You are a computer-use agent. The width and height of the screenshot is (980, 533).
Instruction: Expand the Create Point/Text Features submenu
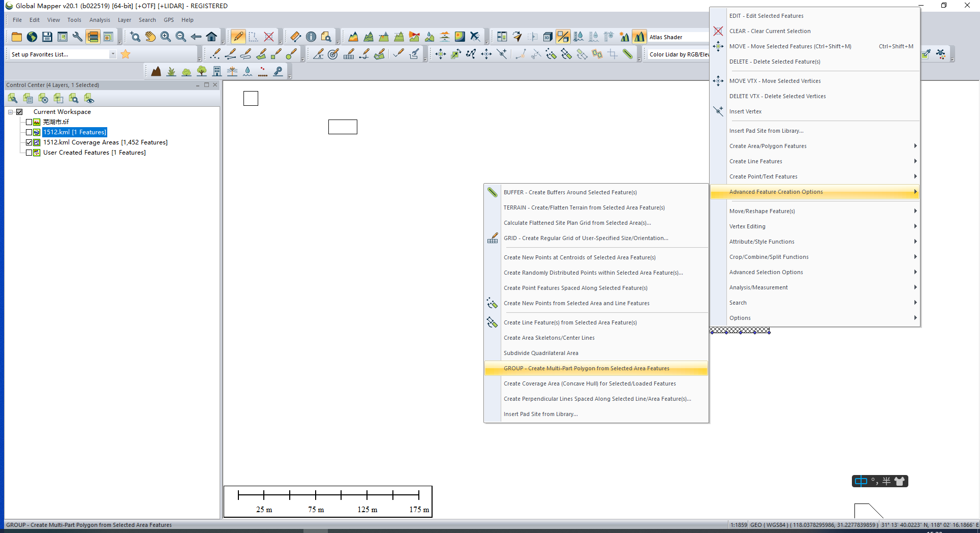(815, 176)
